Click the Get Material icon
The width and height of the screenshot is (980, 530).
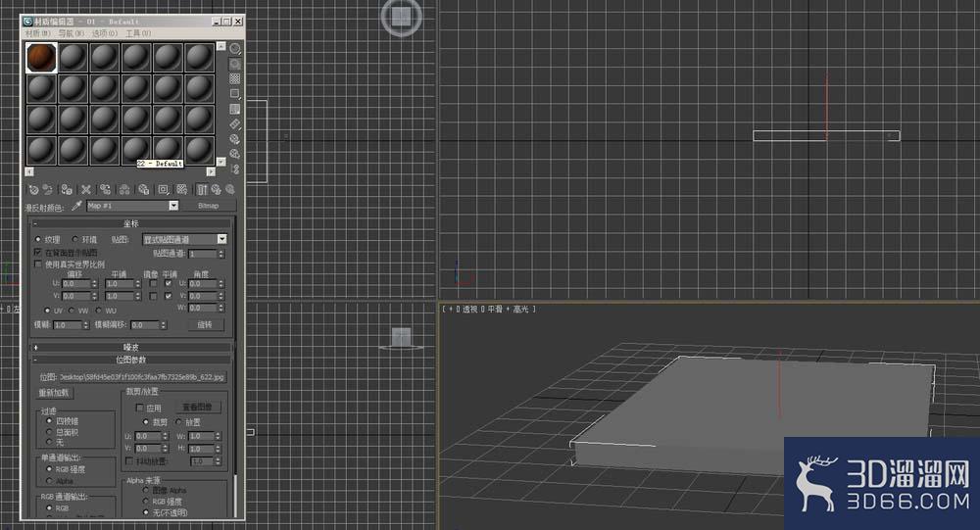[33, 189]
